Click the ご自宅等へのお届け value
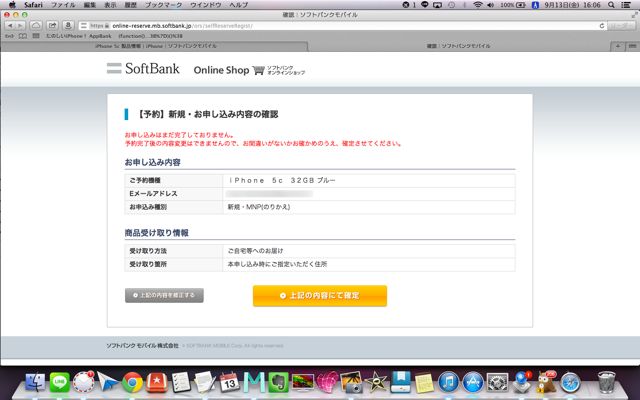Image resolution: width=640 pixels, height=400 pixels. (x=255, y=251)
